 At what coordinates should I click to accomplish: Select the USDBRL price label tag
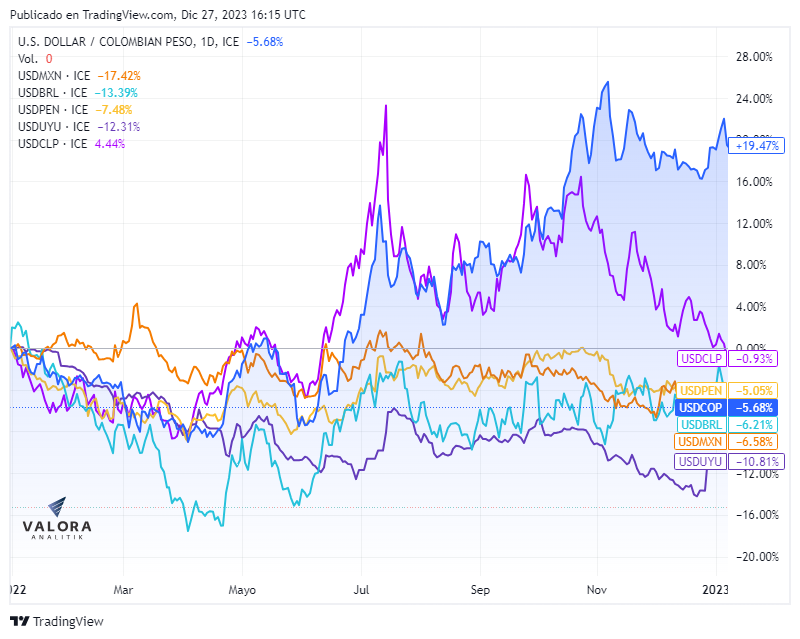[701, 424]
